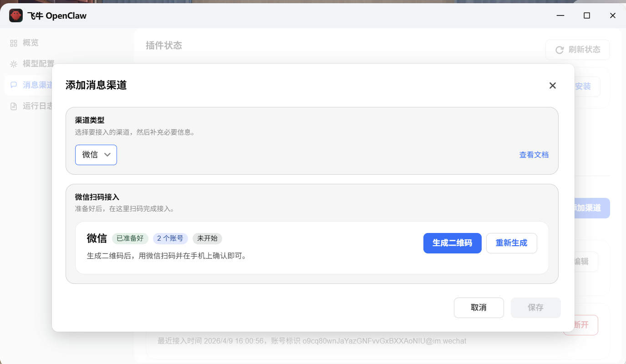The image size is (626, 364).
Task: Click the 已准备好 status badge
Action: [130, 238]
